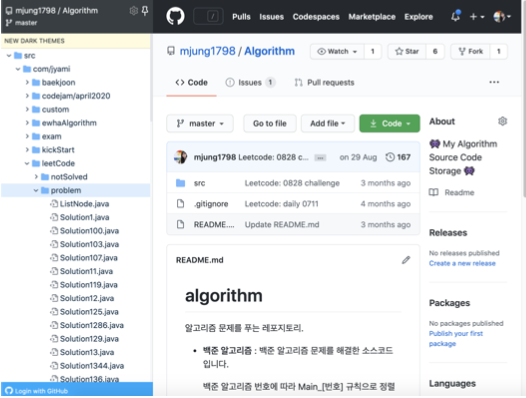526x398 pixels.
Task: Click Create a new release
Action: pyautogui.click(x=462, y=263)
